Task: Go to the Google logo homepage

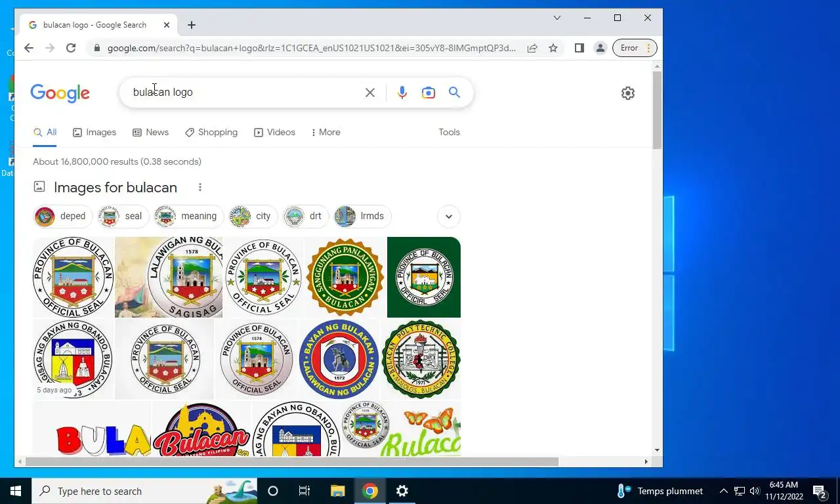Action: click(x=60, y=93)
